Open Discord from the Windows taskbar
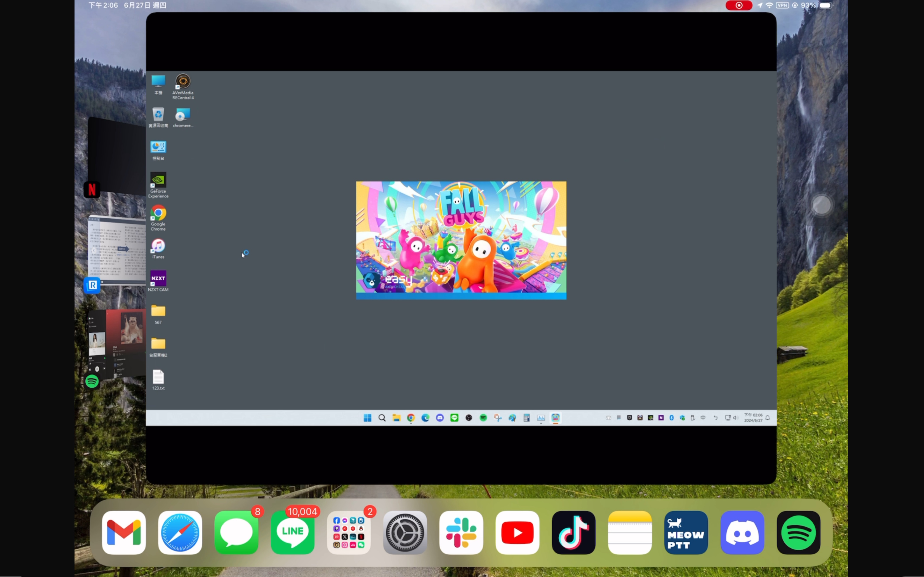 pos(440,418)
